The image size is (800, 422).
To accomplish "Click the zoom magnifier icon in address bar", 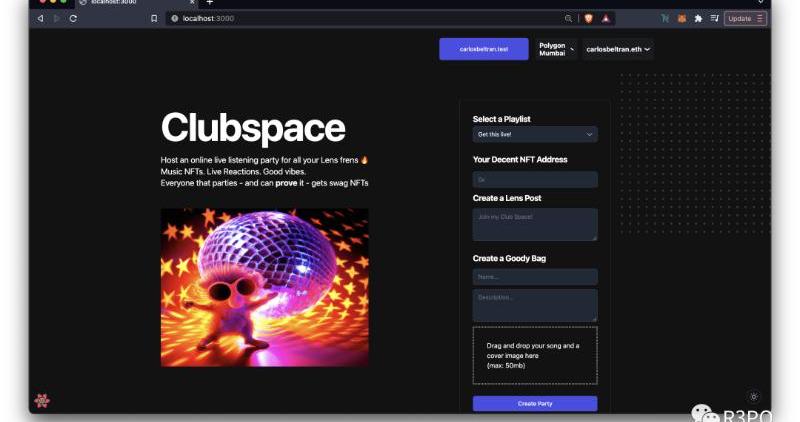I will 568,18.
